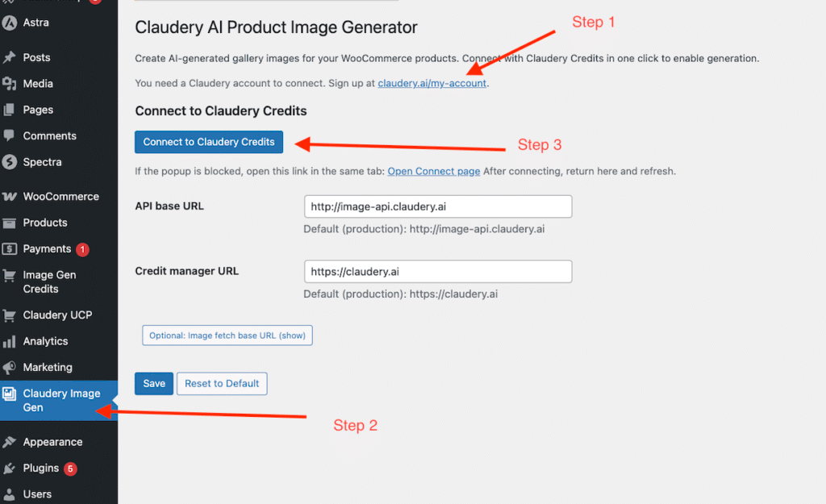Open the Products menu item
This screenshot has height=504, width=826.
click(x=45, y=223)
